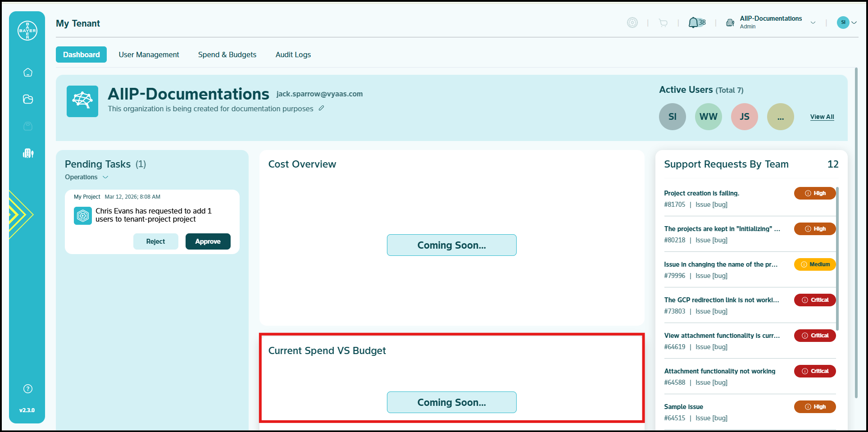Viewport: 868px width, 432px height.
Task: Open the help question mark icon
Action: 28,389
